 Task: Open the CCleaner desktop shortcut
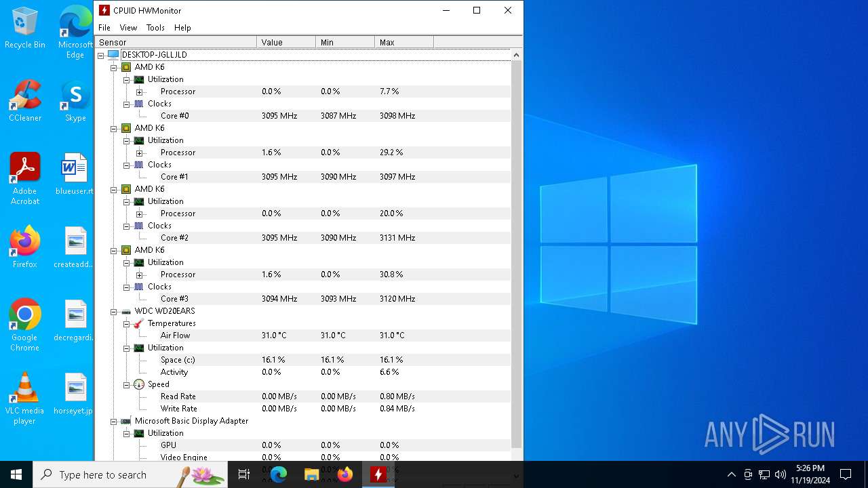click(25, 101)
